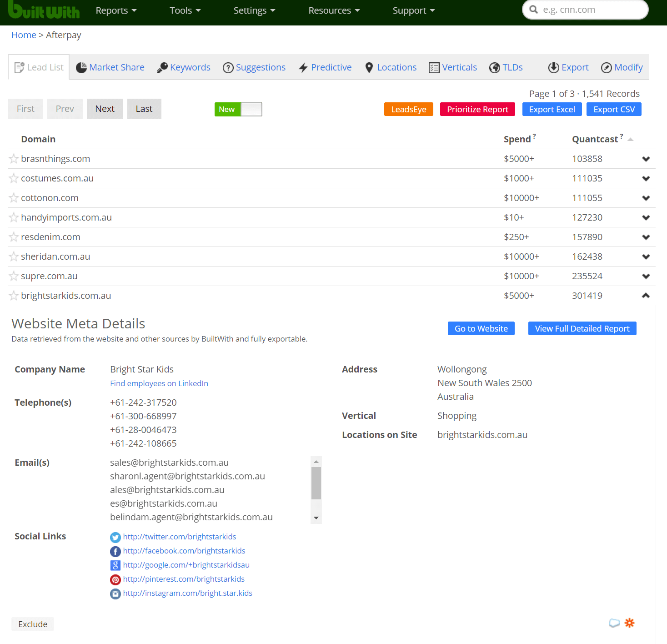Viewport: 667px width, 644px height.
Task: Open View Full Detailed Report
Action: [x=582, y=328]
